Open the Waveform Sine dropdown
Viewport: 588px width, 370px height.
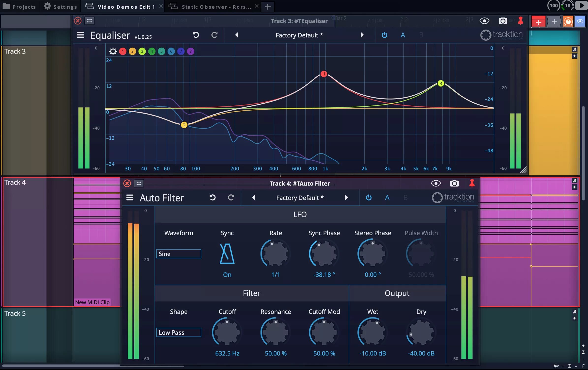[x=179, y=254]
